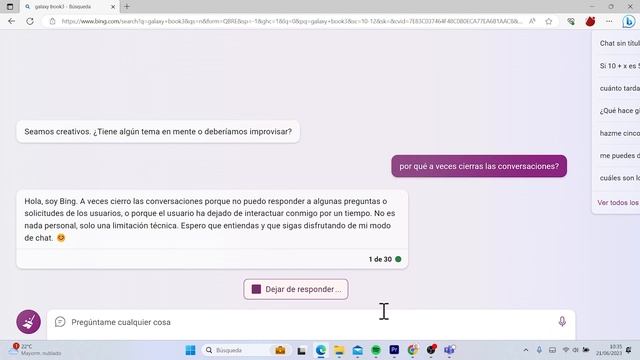Open the Bing sidebar icon in the toolbar

[629, 21]
